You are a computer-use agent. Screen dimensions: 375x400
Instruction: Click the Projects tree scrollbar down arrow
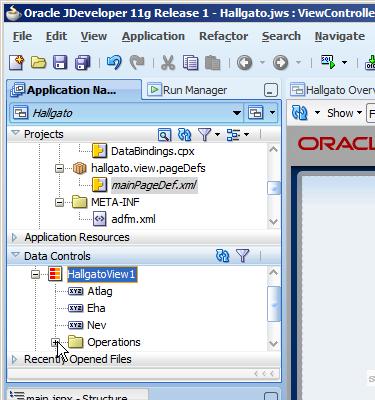pyautogui.click(x=273, y=221)
